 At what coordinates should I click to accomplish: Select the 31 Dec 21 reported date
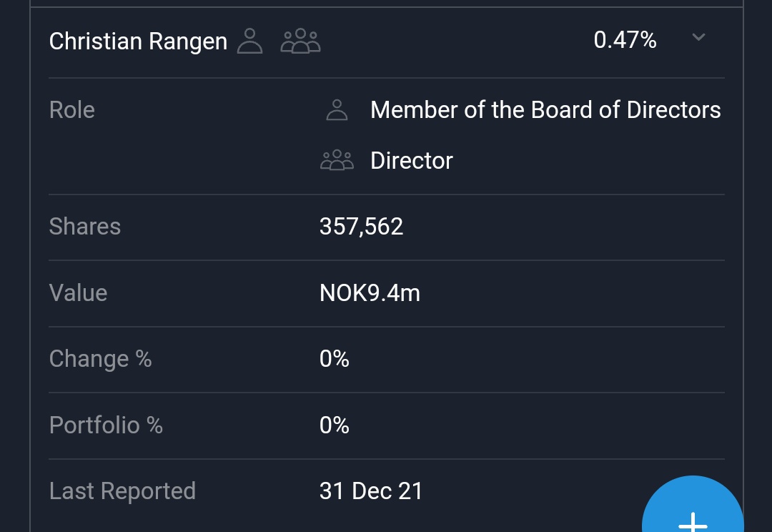[371, 491]
